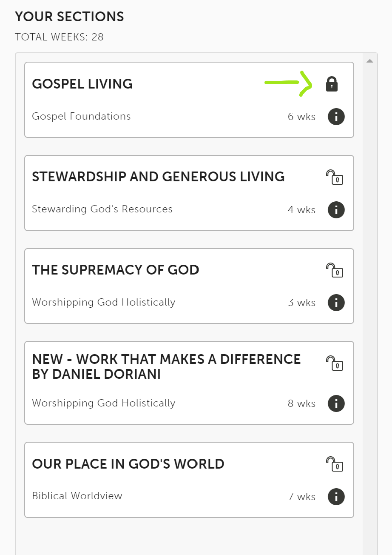Select the Gospel Living section title
This screenshot has height=555, width=392.
pos(82,84)
